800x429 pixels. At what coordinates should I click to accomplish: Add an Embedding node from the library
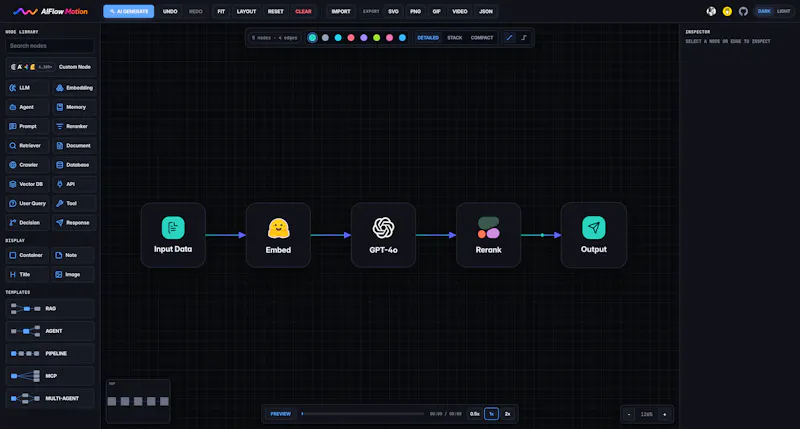click(x=74, y=88)
